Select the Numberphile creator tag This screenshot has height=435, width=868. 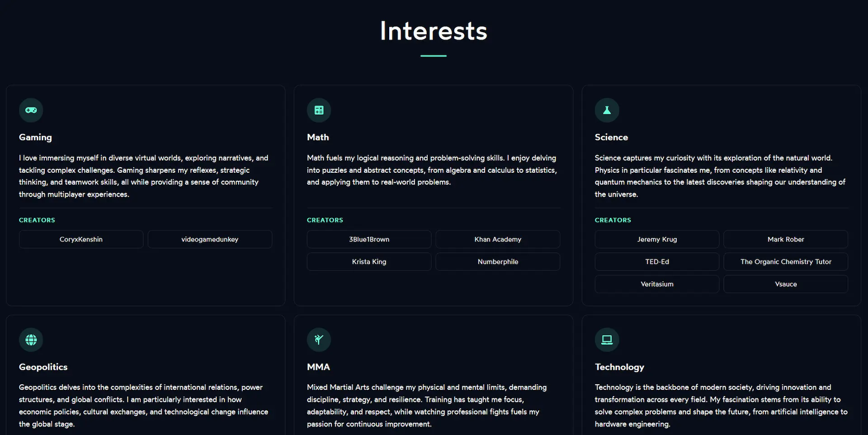(x=497, y=261)
